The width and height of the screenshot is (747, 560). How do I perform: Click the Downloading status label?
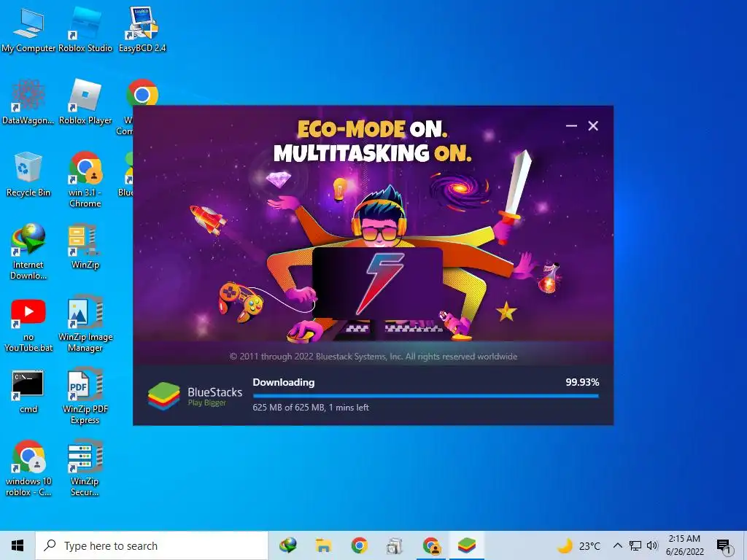point(284,382)
